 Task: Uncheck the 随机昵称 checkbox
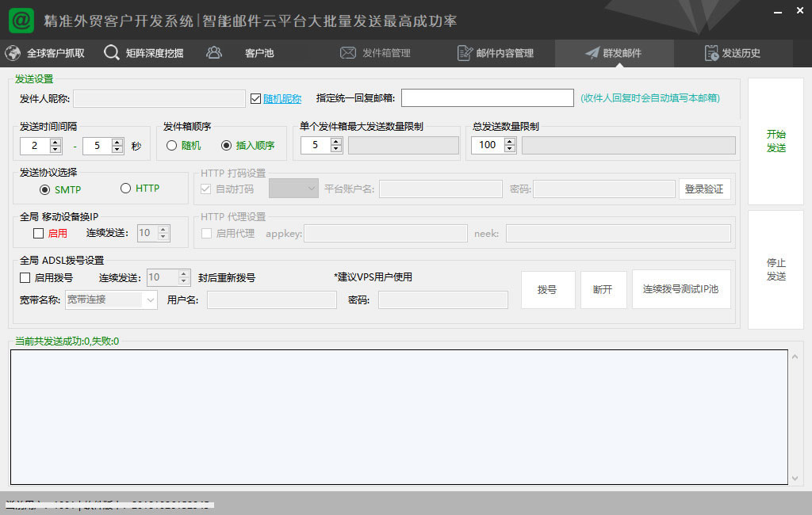coord(255,99)
